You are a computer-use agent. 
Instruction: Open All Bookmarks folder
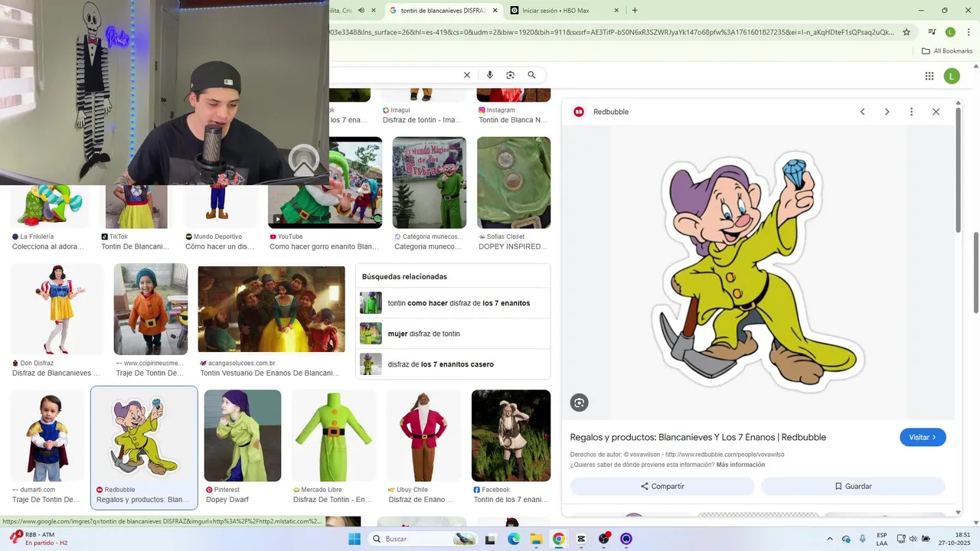(x=946, y=51)
